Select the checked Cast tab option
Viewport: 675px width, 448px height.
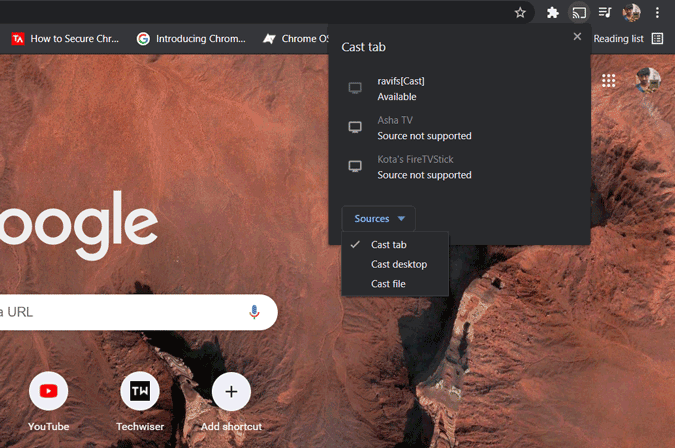tap(388, 245)
